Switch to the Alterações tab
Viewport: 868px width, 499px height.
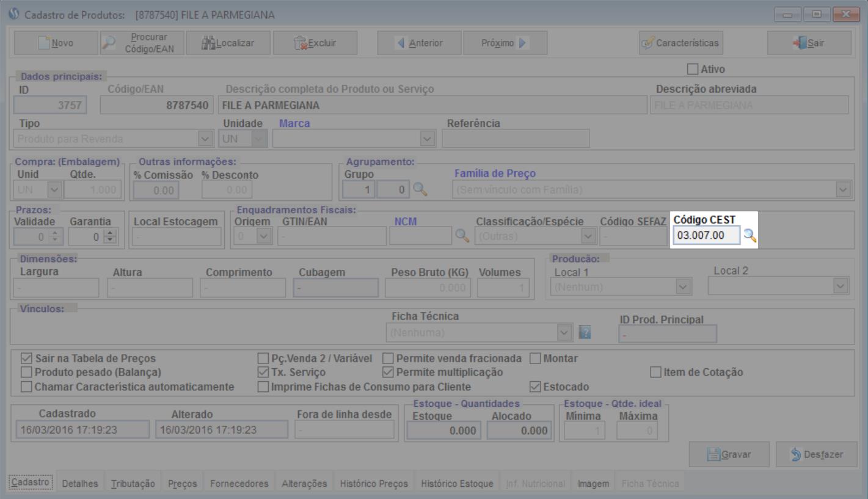pyautogui.click(x=304, y=484)
